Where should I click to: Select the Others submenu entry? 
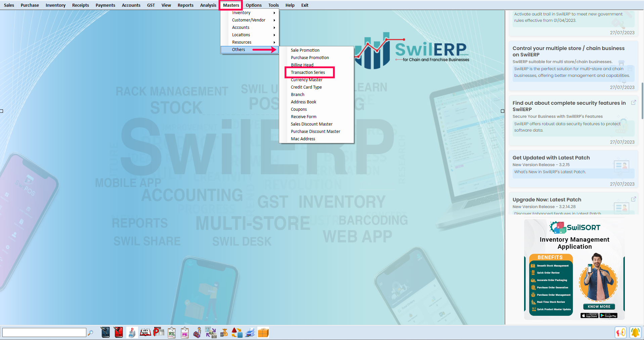[x=249, y=50]
